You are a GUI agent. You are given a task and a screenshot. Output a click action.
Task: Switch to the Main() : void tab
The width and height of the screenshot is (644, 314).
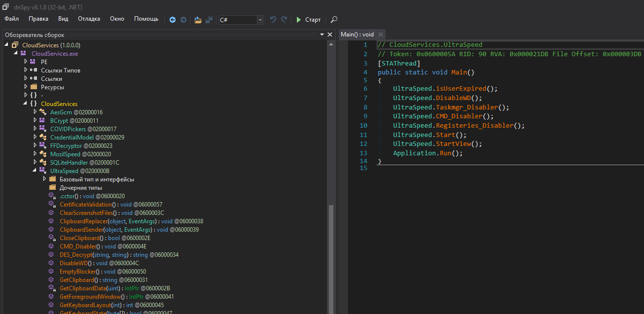[357, 35]
